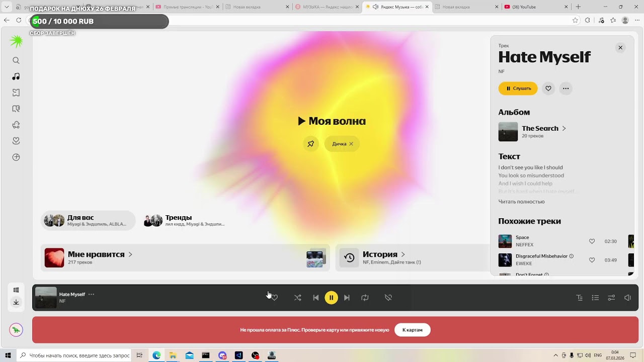Click Читать полностью to read lyrics
Image resolution: width=644 pixels, height=362 pixels.
tap(522, 202)
